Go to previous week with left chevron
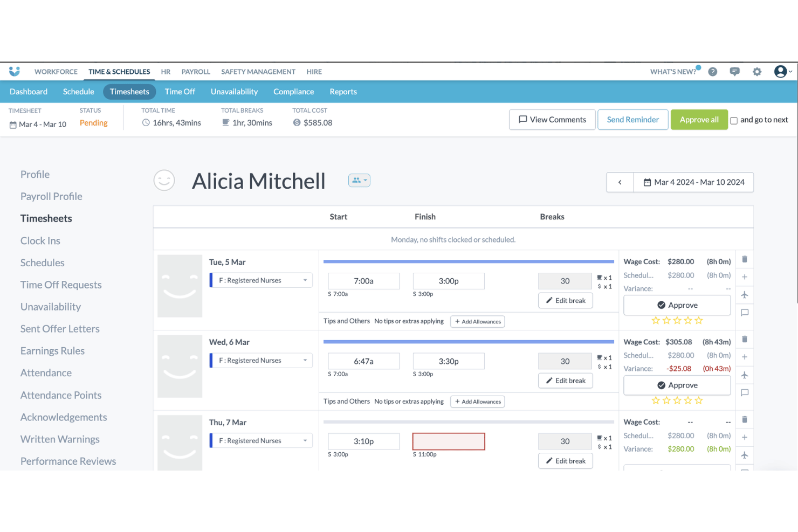This screenshot has width=798, height=532. (620, 182)
